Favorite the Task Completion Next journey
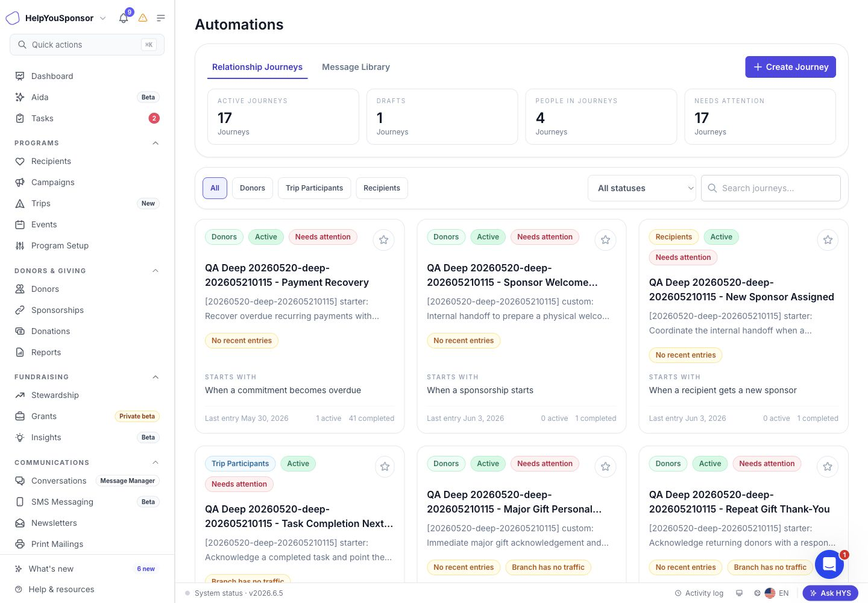The width and height of the screenshot is (868, 603). point(385,467)
